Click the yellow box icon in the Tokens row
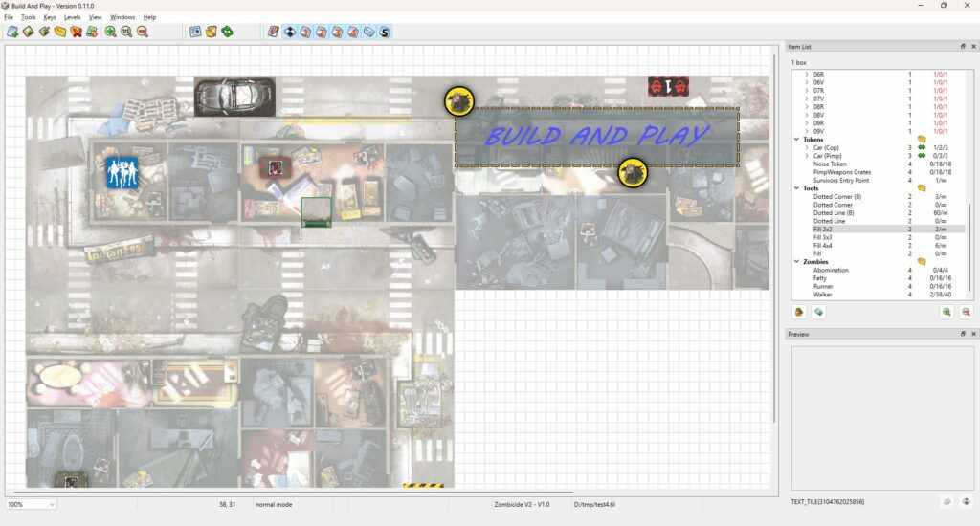980x526 pixels. pos(922,140)
